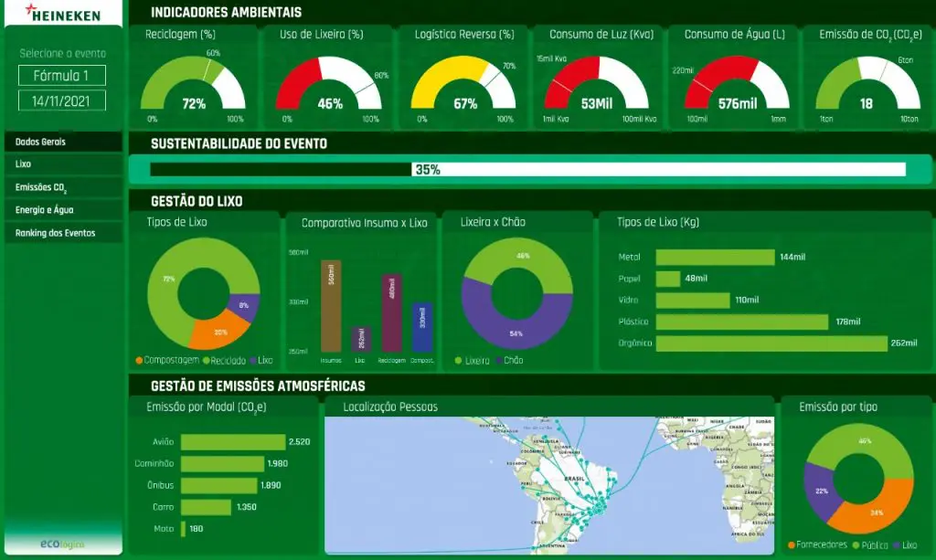This screenshot has width=936, height=560.
Task: Click the Consumo de Água 576mil gauge
Action: click(x=737, y=87)
